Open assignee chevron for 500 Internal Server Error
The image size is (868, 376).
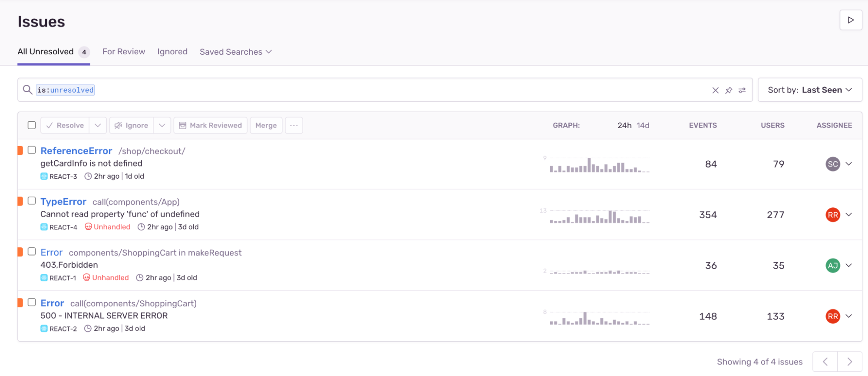pyautogui.click(x=849, y=316)
